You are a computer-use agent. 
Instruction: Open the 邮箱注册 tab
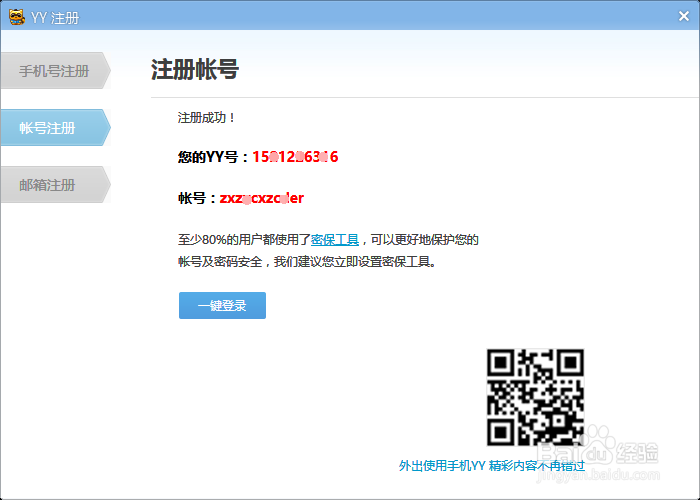click(x=55, y=185)
